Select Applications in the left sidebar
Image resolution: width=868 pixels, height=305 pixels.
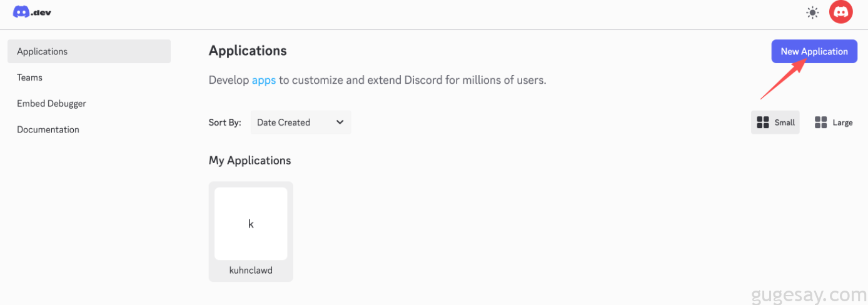point(89,51)
